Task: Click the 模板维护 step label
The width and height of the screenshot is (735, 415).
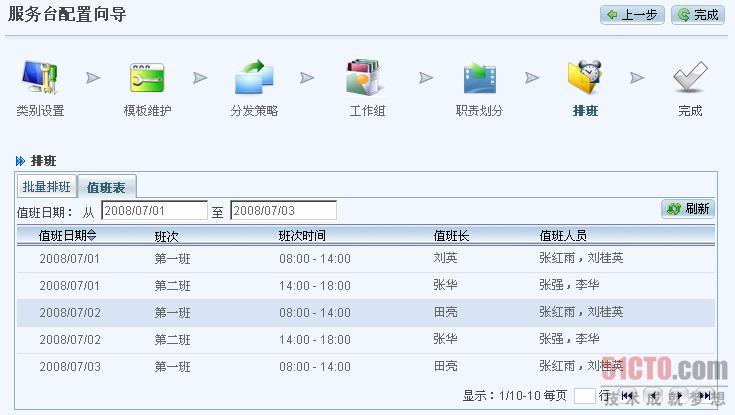Action: point(147,111)
